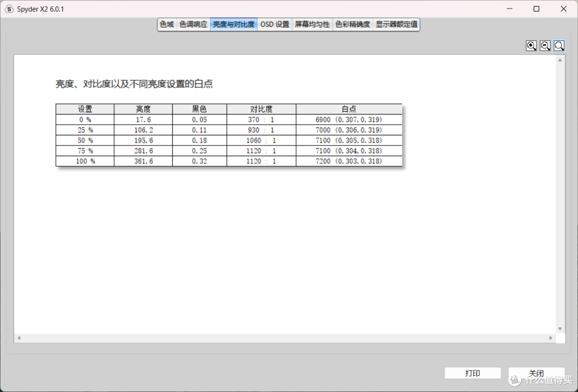Open the 屏幕均匀性 tab

312,25
